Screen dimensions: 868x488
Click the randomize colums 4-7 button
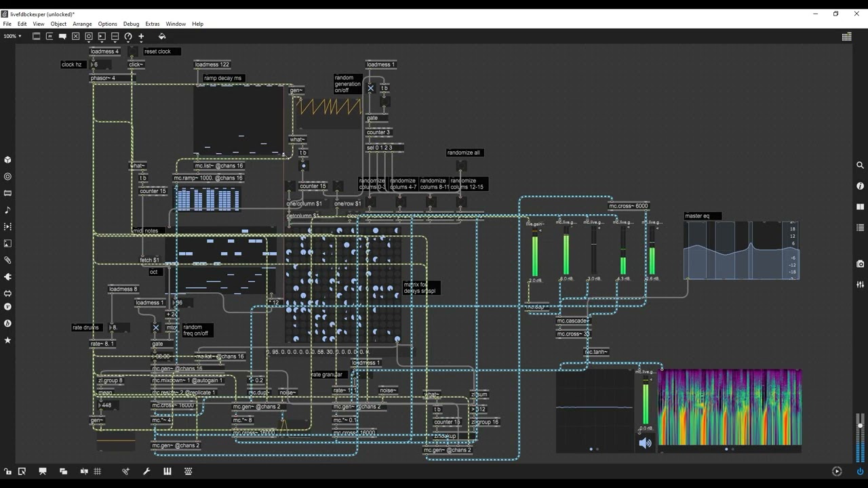click(399, 202)
